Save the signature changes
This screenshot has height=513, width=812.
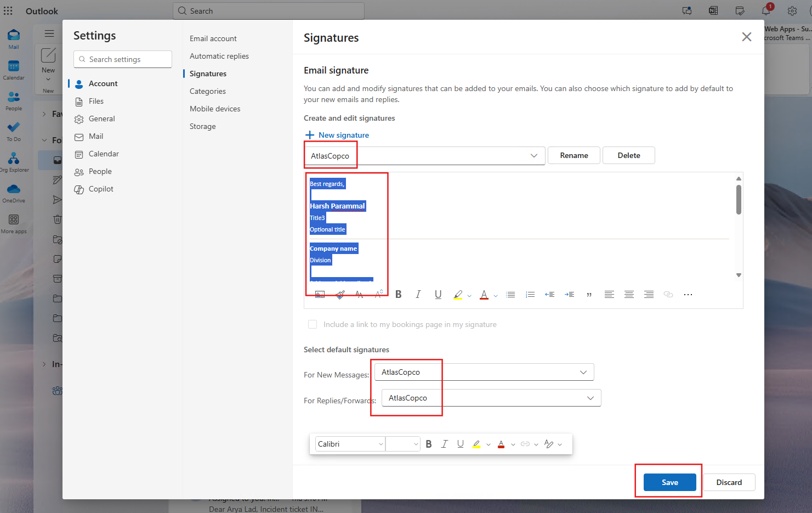click(x=669, y=482)
